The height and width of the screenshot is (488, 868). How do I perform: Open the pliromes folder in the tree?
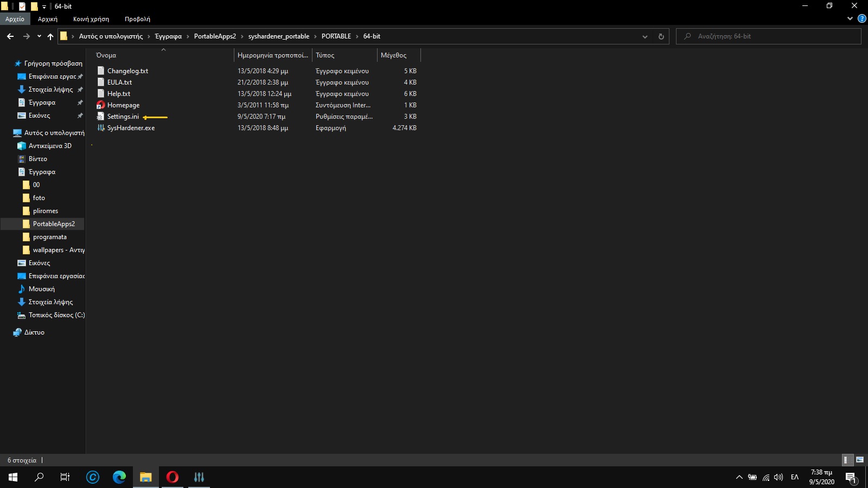click(46, 211)
